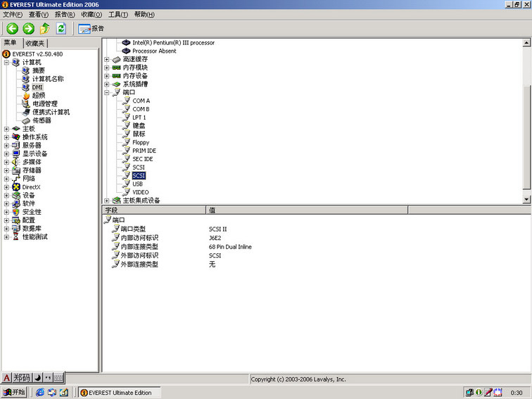Switch to the 菜单 tab
This screenshot has width=532, height=399.
[x=11, y=43]
